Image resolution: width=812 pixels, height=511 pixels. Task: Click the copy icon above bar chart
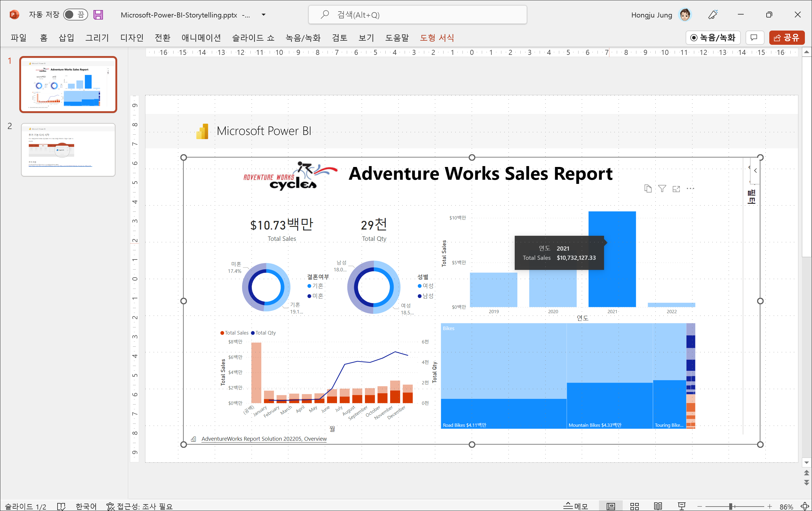[648, 189]
